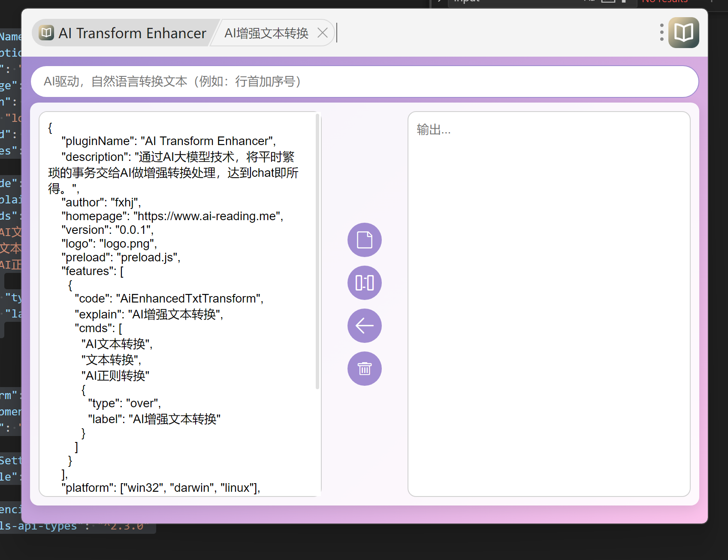728x560 pixels.
Task: Click the "code": "AiEnhancedTxtTransform" line
Action: (169, 299)
